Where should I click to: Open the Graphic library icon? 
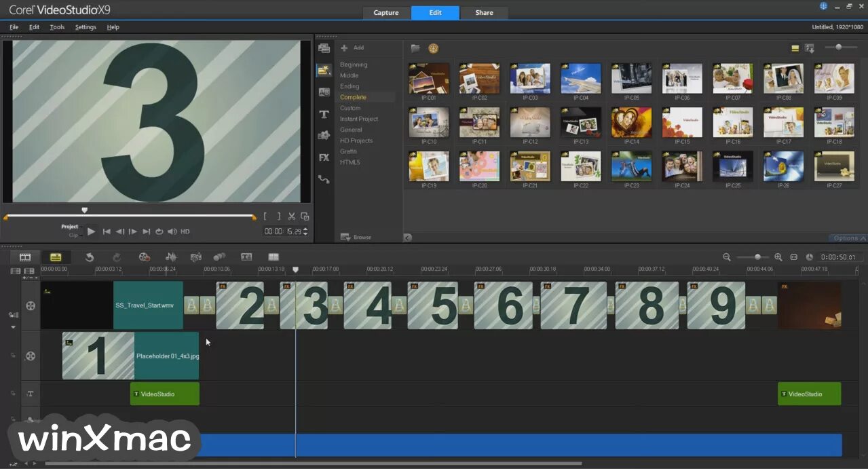324,135
